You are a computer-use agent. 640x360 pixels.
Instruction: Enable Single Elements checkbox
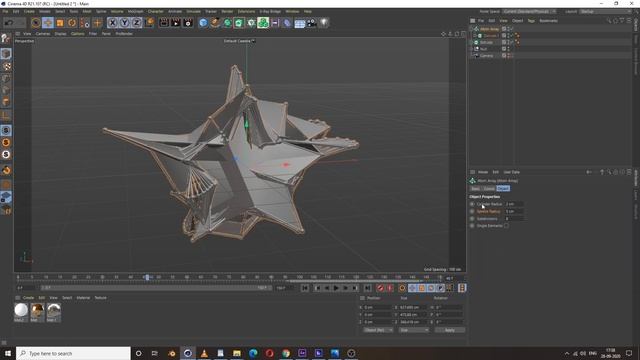click(x=506, y=226)
